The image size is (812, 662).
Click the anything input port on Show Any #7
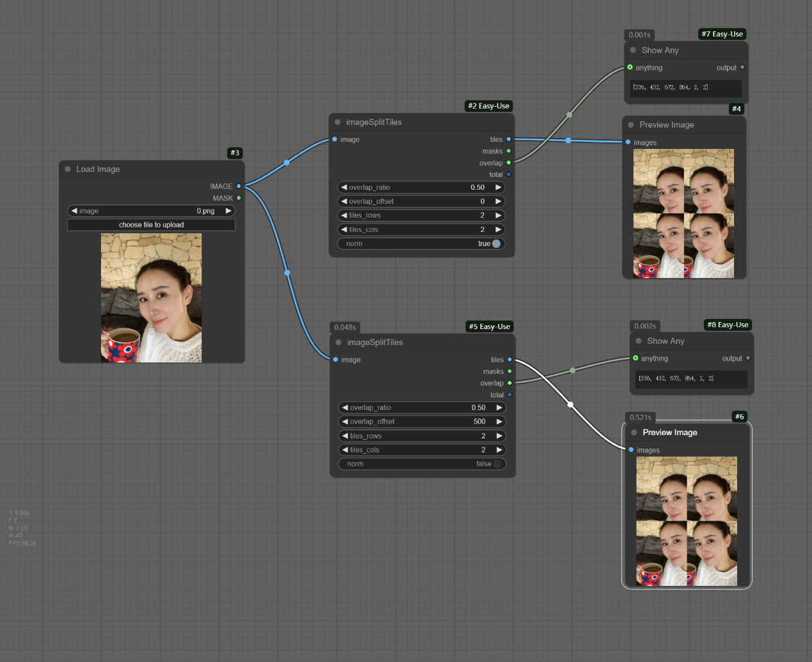point(630,67)
